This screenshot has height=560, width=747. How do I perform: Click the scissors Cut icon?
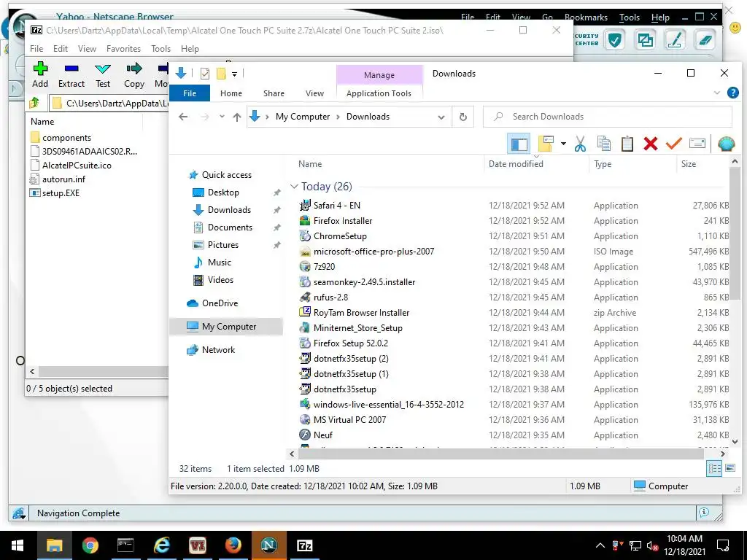pyautogui.click(x=580, y=144)
